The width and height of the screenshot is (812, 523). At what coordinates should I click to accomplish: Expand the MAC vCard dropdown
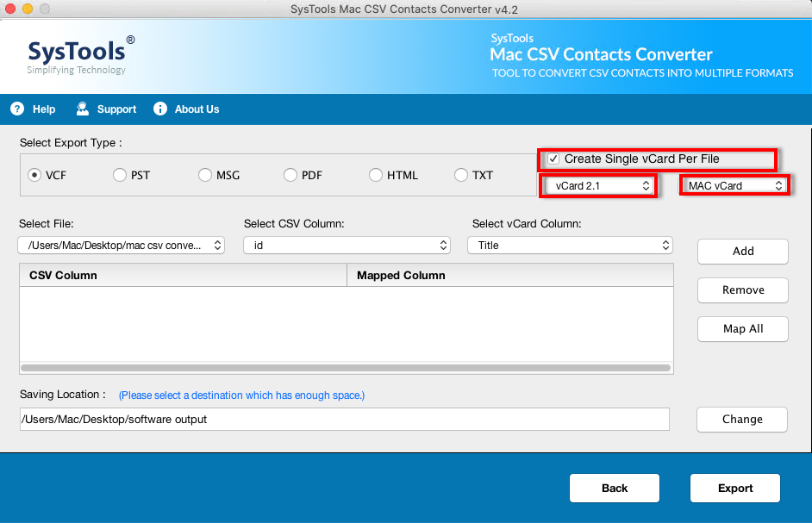click(735, 185)
